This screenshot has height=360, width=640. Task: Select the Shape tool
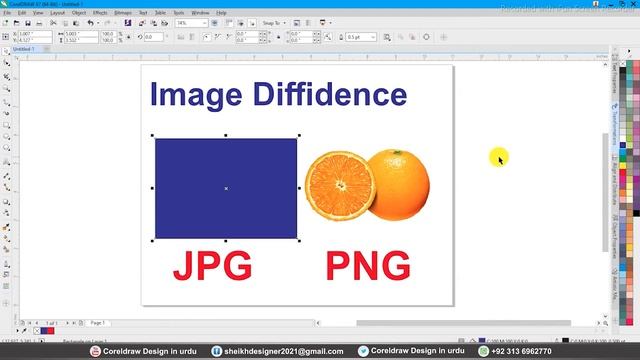tap(6, 63)
